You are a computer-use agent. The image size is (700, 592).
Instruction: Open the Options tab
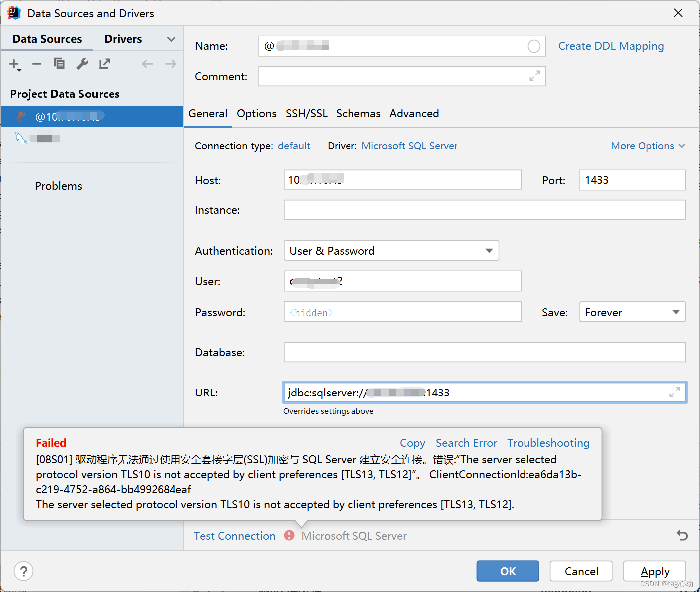(257, 114)
